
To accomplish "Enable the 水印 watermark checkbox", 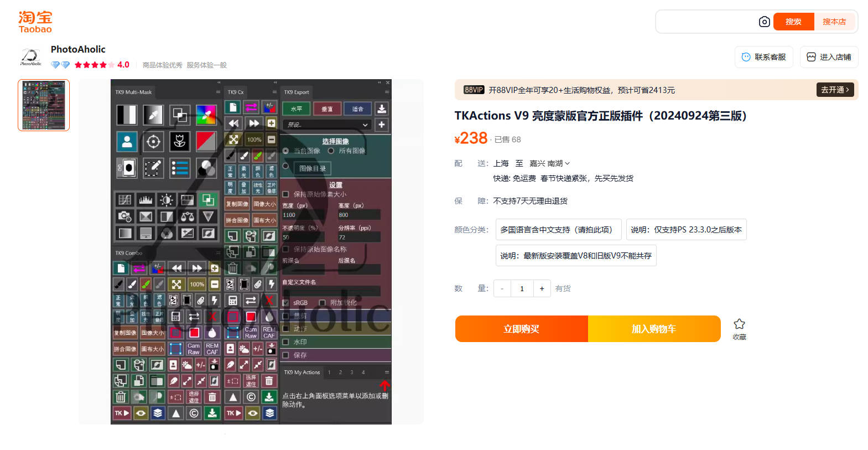I will pos(286,342).
